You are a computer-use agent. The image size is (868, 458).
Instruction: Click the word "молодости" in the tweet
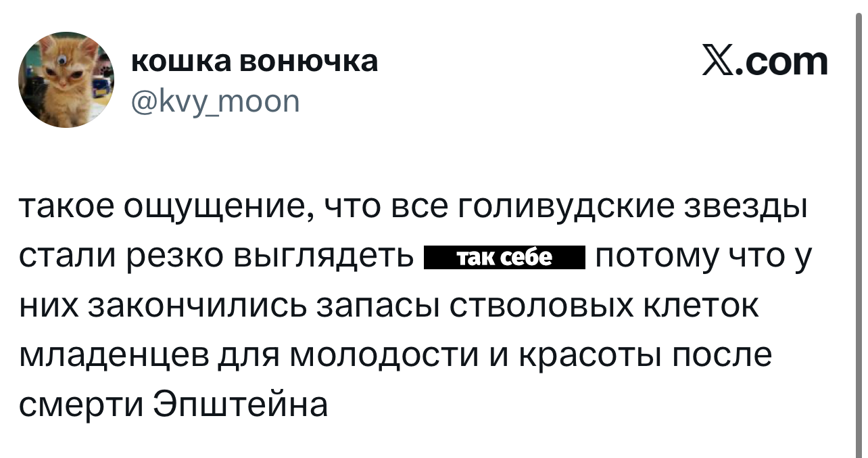pyautogui.click(x=383, y=356)
